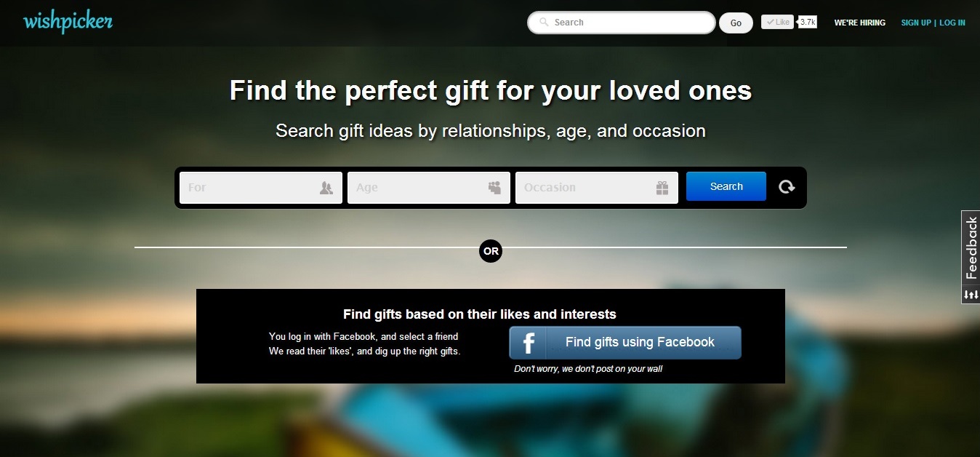The height and width of the screenshot is (457, 980).
Task: Click the blue Search button
Action: [726, 186]
